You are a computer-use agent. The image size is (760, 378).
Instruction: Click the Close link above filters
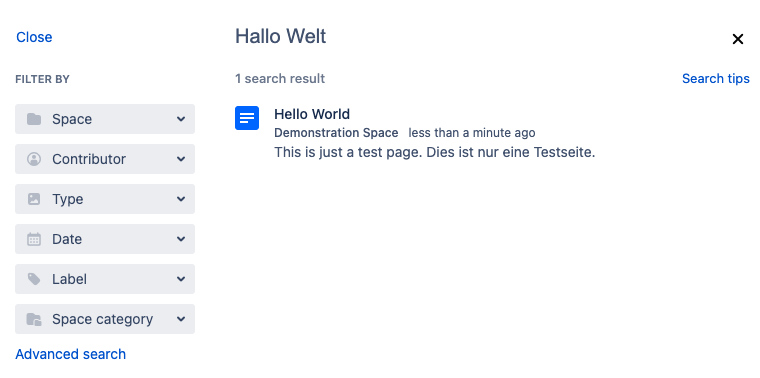click(34, 37)
